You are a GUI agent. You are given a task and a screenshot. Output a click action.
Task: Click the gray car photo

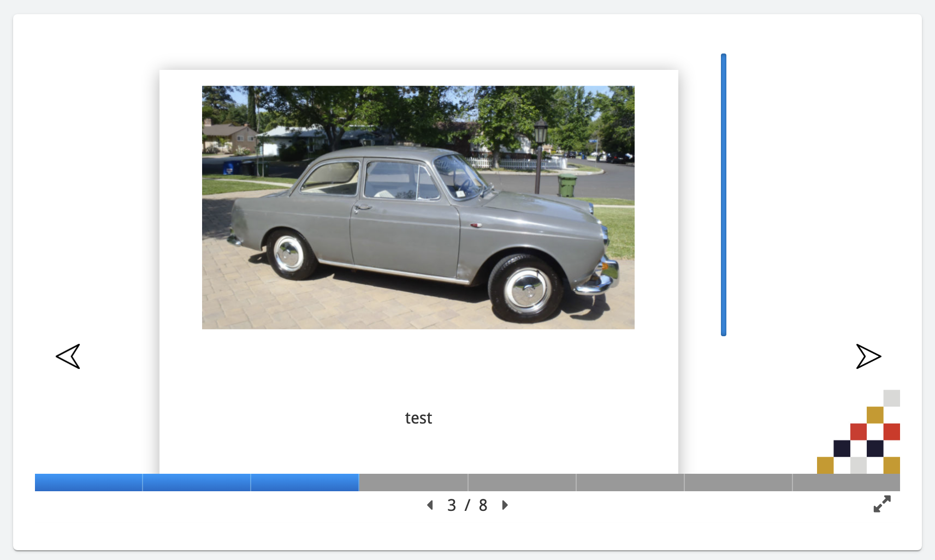coord(418,207)
